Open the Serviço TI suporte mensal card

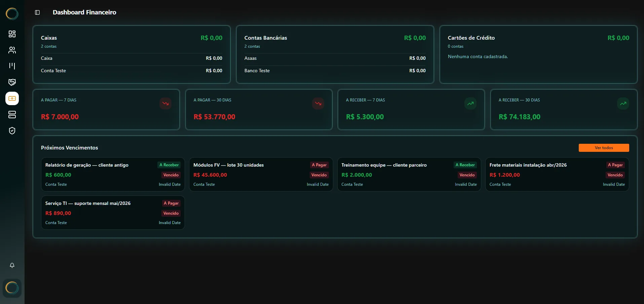coord(113,213)
